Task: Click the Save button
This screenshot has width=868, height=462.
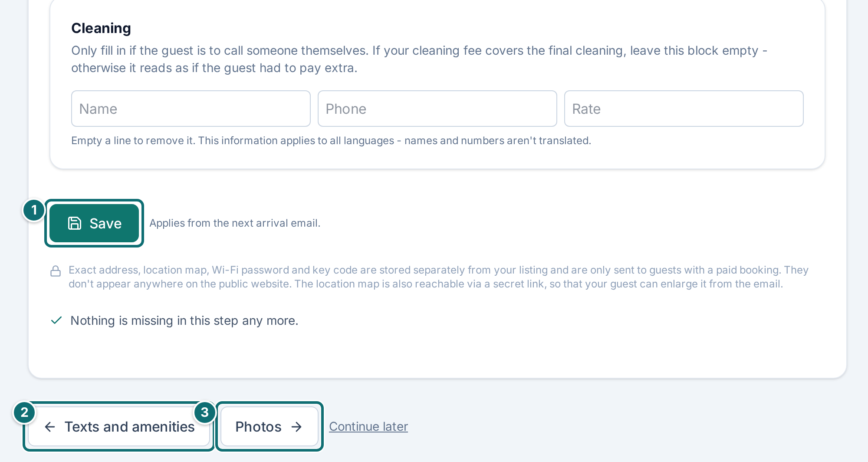Action: click(x=94, y=223)
